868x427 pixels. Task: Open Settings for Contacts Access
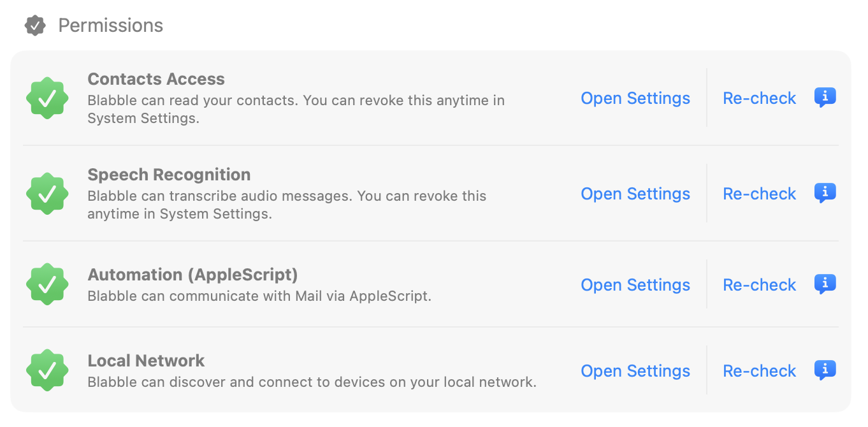point(635,98)
